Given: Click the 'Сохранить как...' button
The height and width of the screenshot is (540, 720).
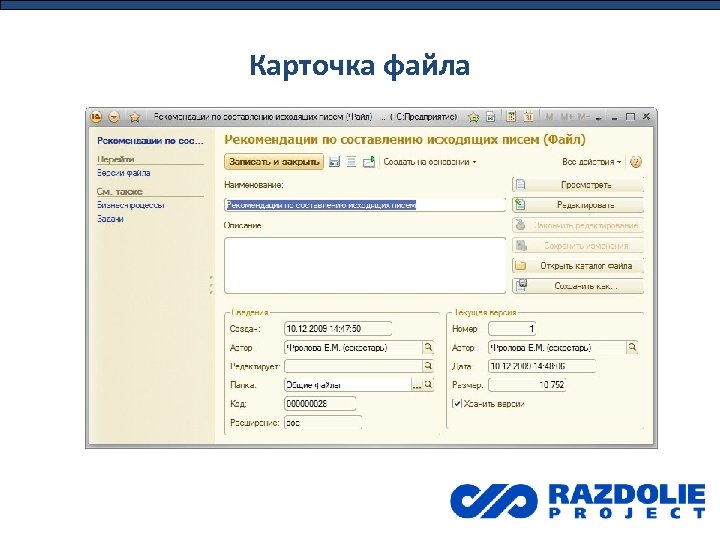Looking at the screenshot, I should click(578, 286).
